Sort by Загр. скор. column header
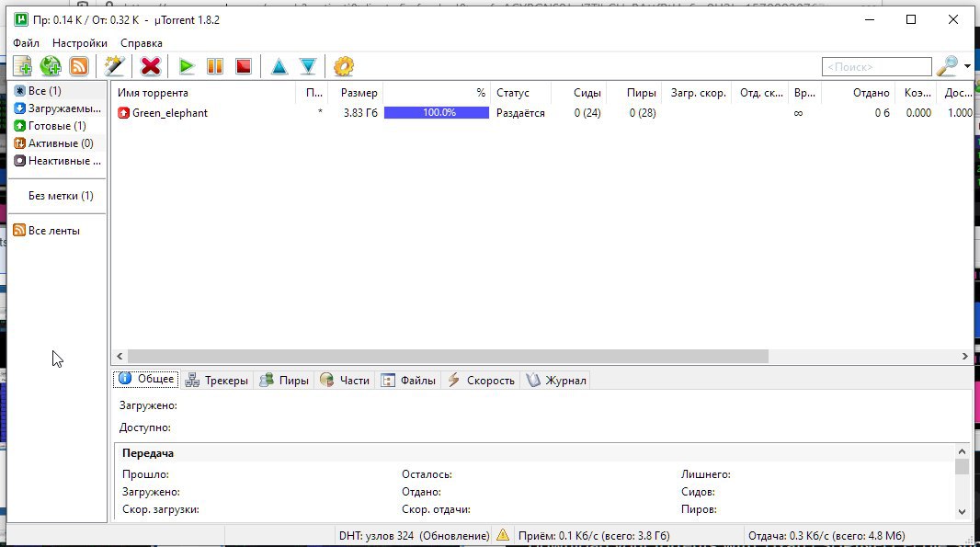Image resolution: width=980 pixels, height=547 pixels. click(x=697, y=93)
